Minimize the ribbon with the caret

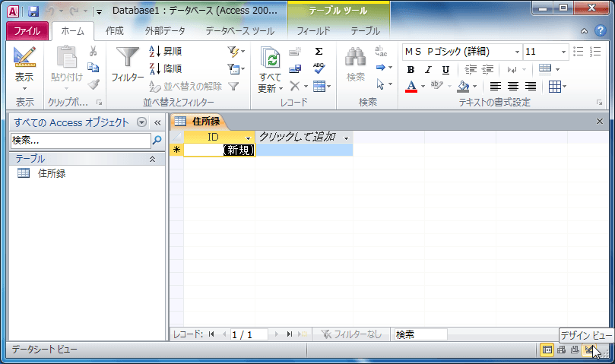(x=584, y=31)
